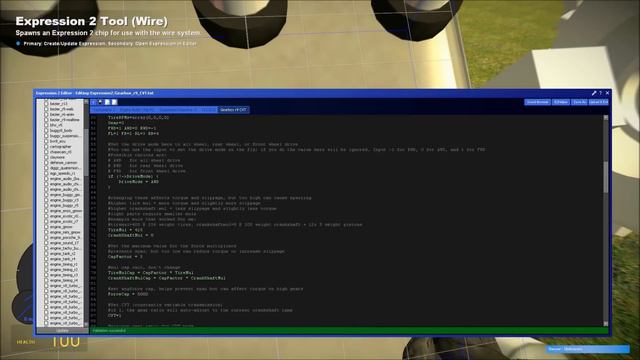Click the code line 'CapFactor = 2'

pos(125,257)
